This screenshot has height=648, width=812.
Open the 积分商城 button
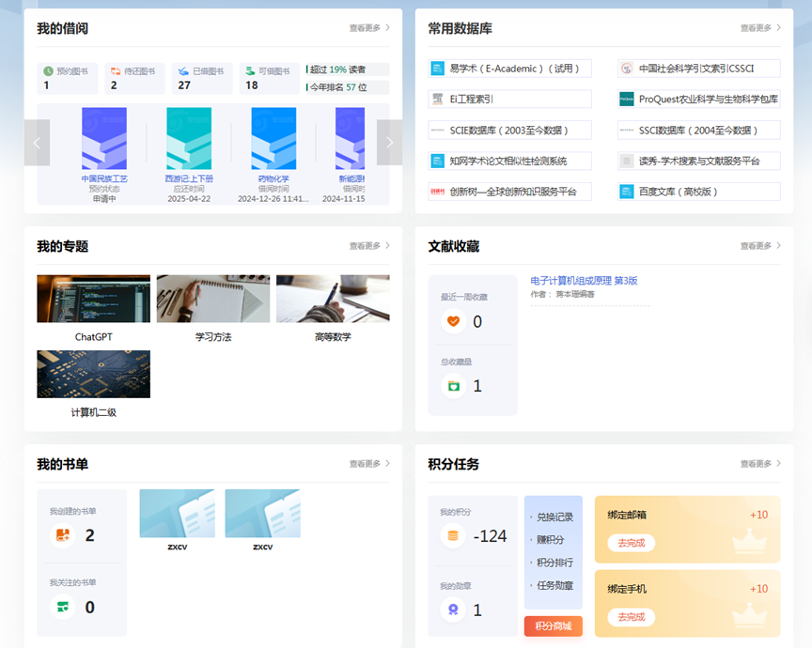click(553, 626)
